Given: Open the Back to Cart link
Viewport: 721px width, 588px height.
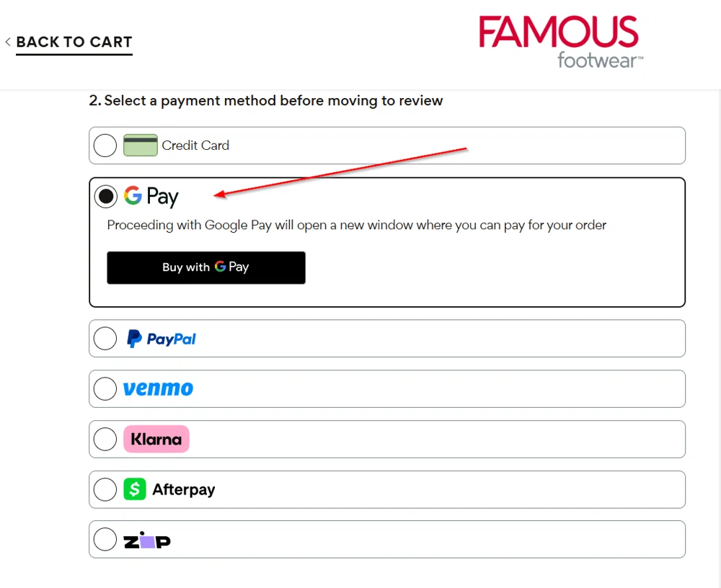Looking at the screenshot, I should click(74, 42).
